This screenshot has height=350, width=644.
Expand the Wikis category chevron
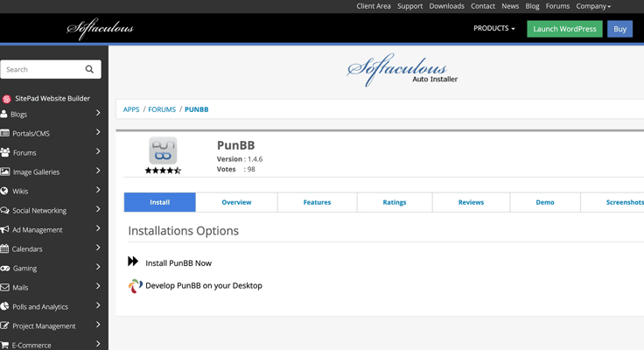pos(98,190)
